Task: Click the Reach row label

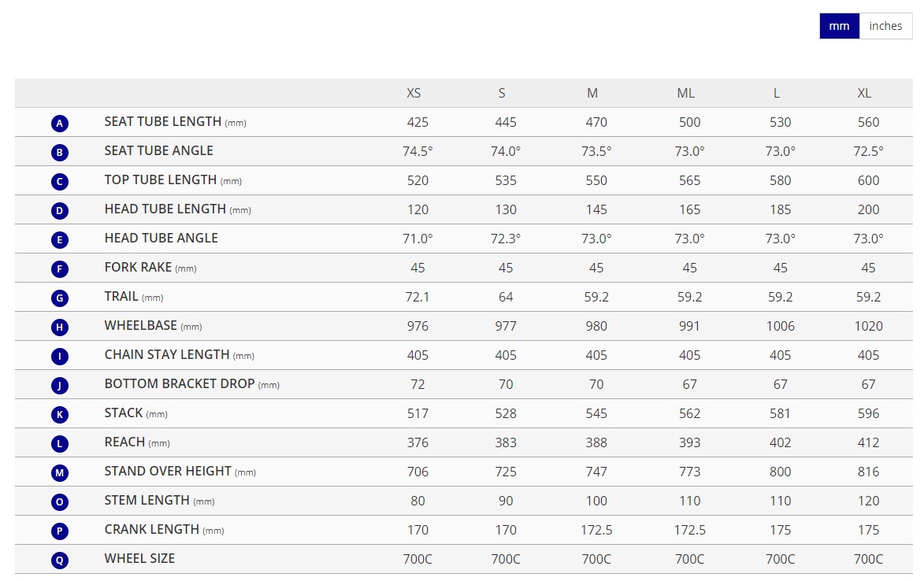Action: (126, 442)
